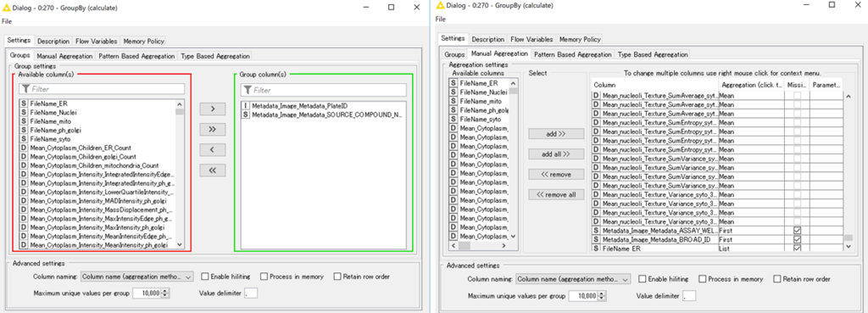The height and width of the screenshot is (313, 868).
Task: Uncheck Missing box for Metadata_Image_Metadata_ASSAY_WEL row
Action: [x=798, y=231]
